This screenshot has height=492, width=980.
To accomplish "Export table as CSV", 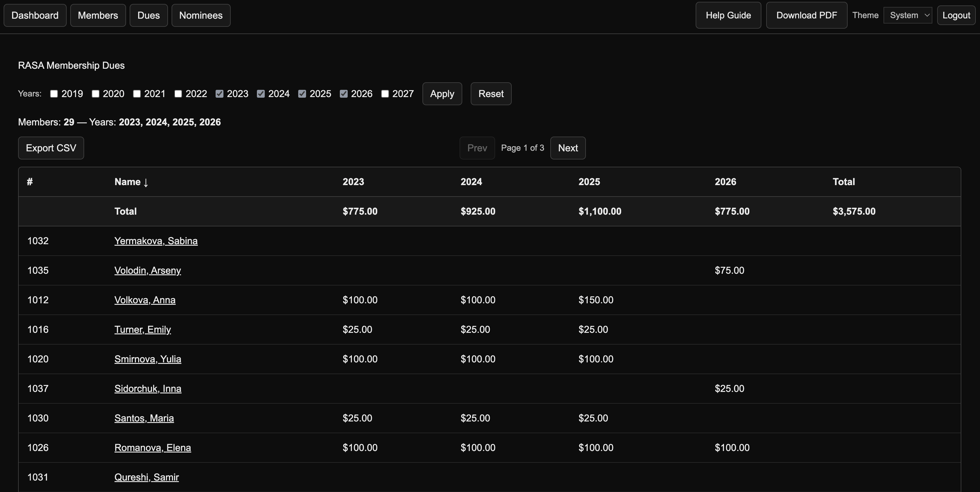I will point(51,148).
